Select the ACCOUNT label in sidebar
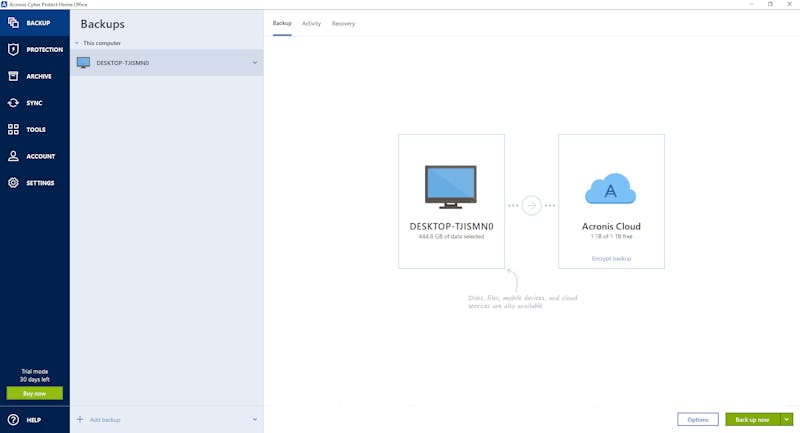Viewport: 800px width, 433px height. point(41,156)
